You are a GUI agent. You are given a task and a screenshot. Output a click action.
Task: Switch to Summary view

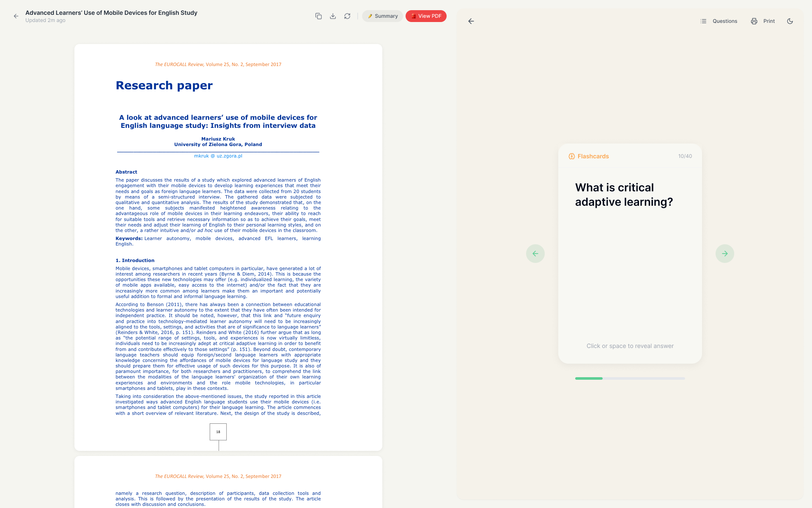coord(382,16)
